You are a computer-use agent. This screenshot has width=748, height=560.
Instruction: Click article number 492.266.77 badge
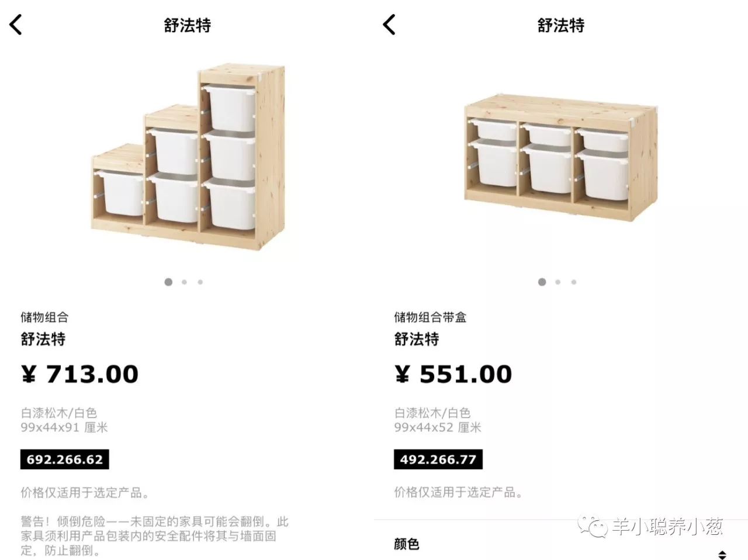(438, 459)
